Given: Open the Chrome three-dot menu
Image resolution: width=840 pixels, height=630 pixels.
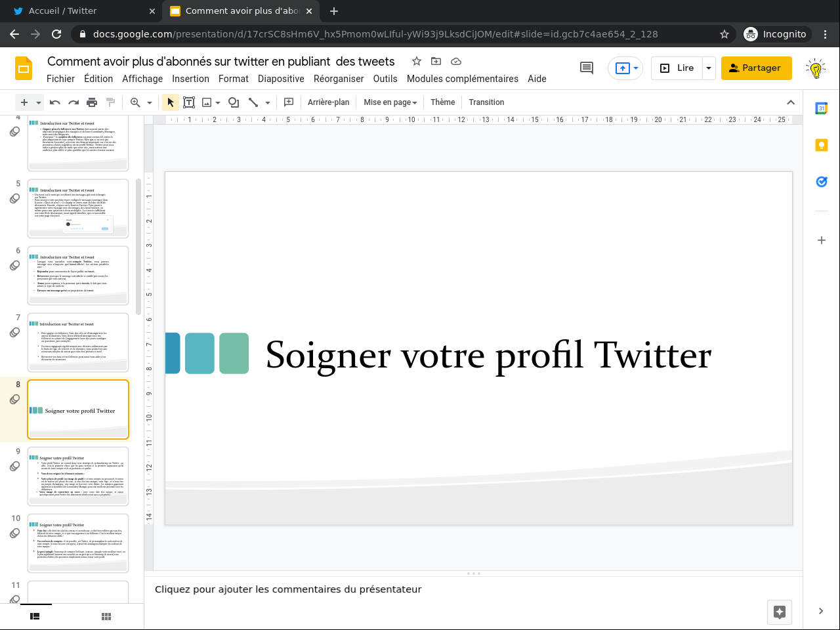Looking at the screenshot, I should 826,34.
